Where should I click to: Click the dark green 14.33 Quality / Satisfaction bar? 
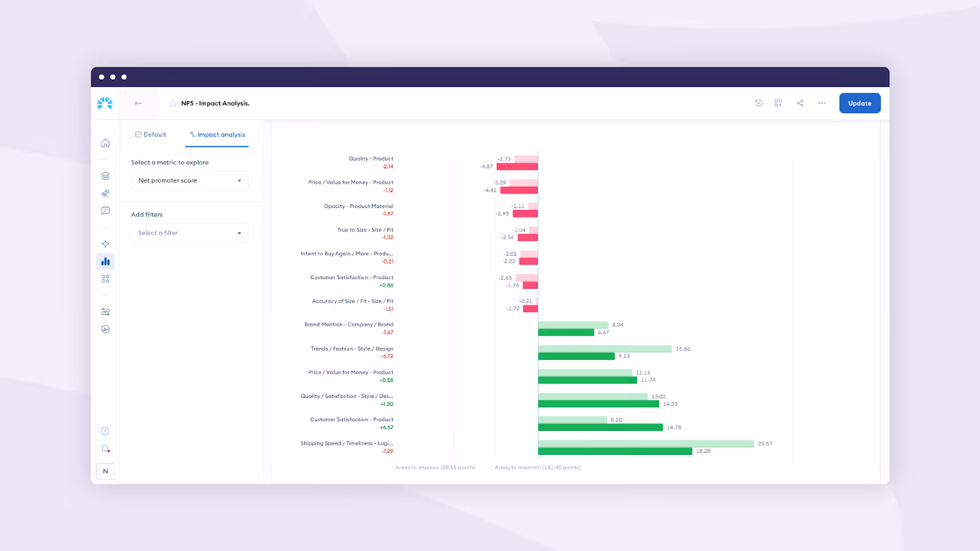pyautogui.click(x=598, y=404)
